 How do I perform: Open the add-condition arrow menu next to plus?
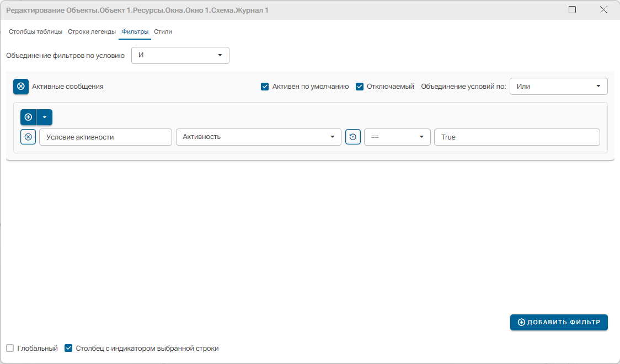(x=44, y=117)
